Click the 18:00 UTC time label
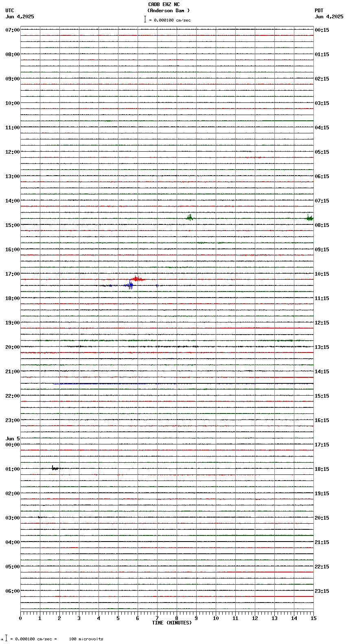This screenshot has height=644, width=346. click(13, 298)
